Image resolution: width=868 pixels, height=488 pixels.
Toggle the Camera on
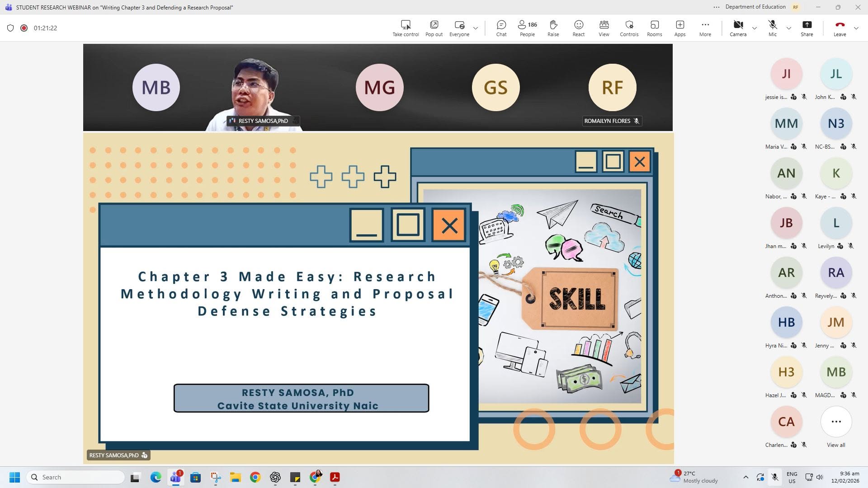738,28
